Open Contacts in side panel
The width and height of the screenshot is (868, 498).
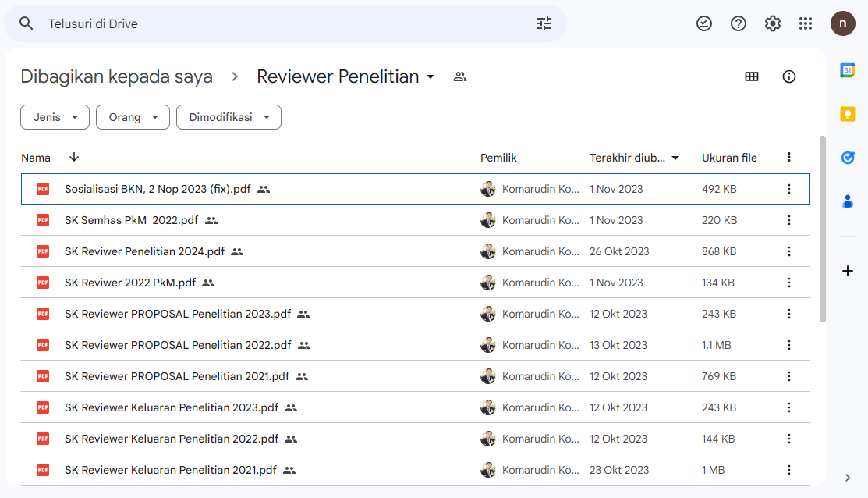click(x=848, y=201)
